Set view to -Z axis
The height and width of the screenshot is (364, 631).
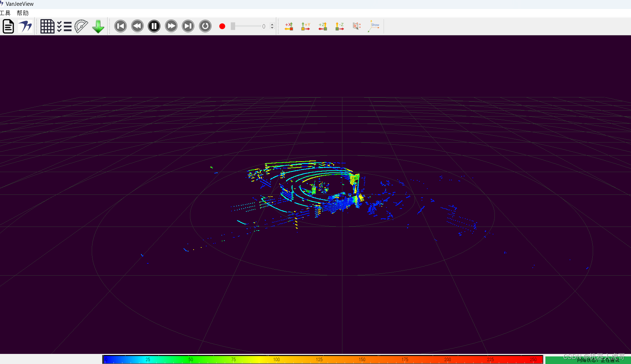[x=340, y=26]
